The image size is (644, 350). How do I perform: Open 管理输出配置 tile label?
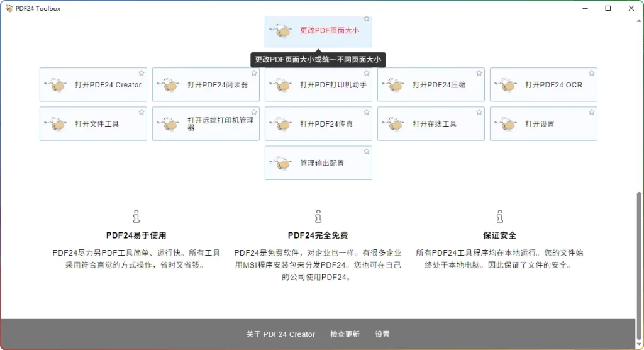[322, 163]
